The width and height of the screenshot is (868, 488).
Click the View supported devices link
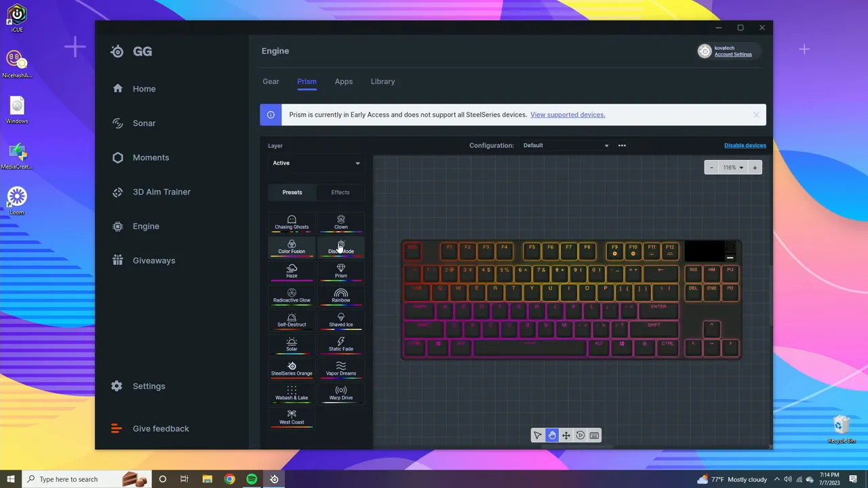point(567,115)
